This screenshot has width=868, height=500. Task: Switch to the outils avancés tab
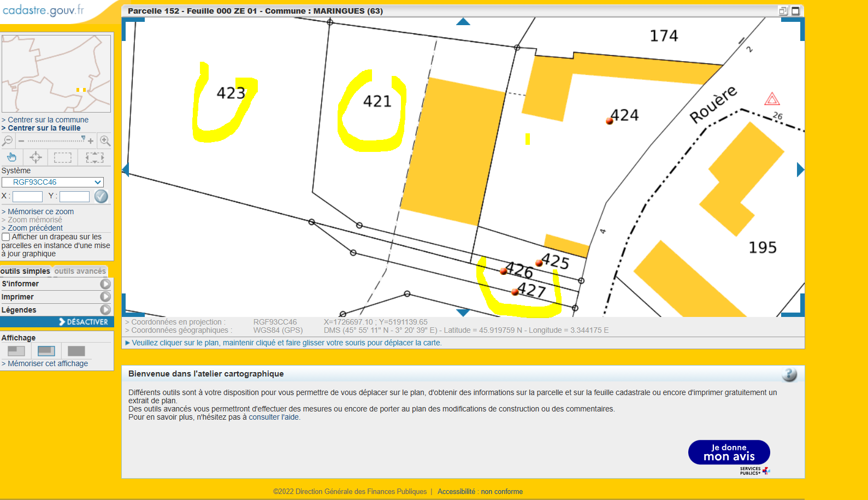80,271
